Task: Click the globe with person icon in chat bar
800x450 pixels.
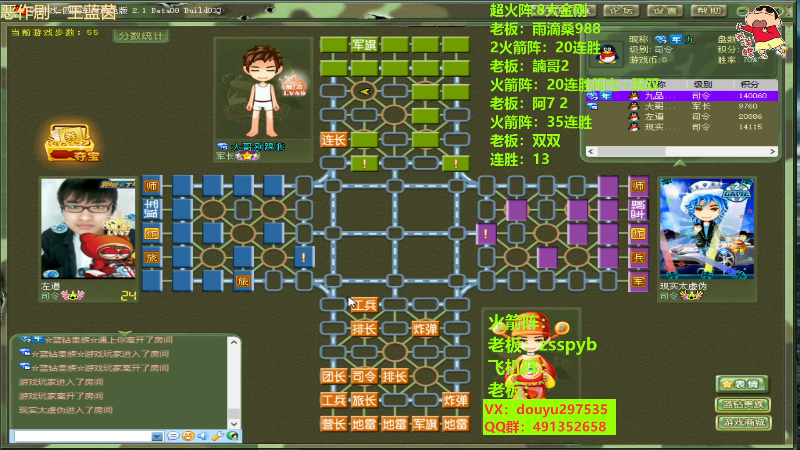Action: [x=233, y=436]
